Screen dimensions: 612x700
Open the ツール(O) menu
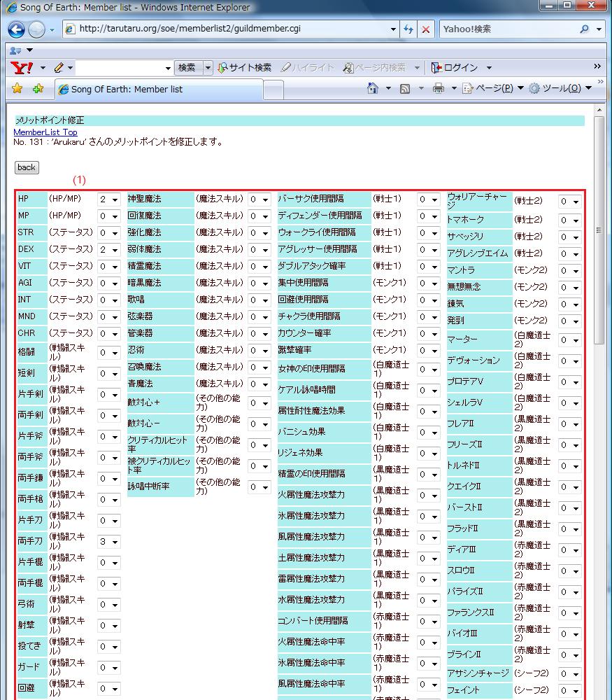(561, 88)
